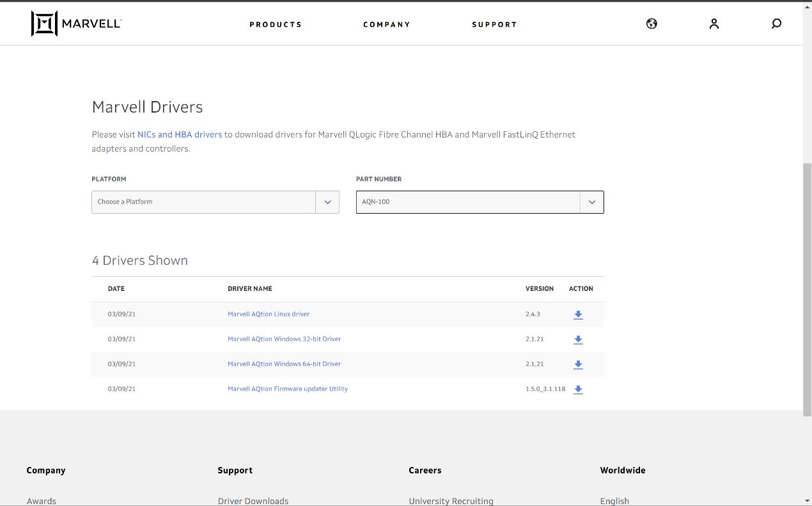
Task: Download the Firmware updater Utility file
Action: [578, 390]
